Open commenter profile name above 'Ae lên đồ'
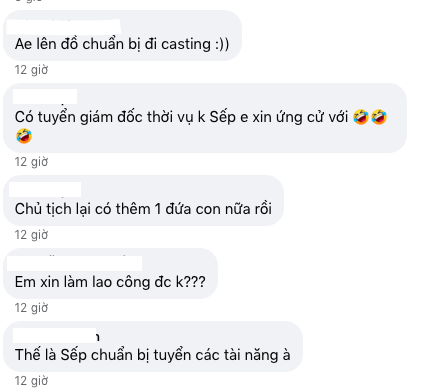Screen dimensions: 446x392 [x=63, y=27]
